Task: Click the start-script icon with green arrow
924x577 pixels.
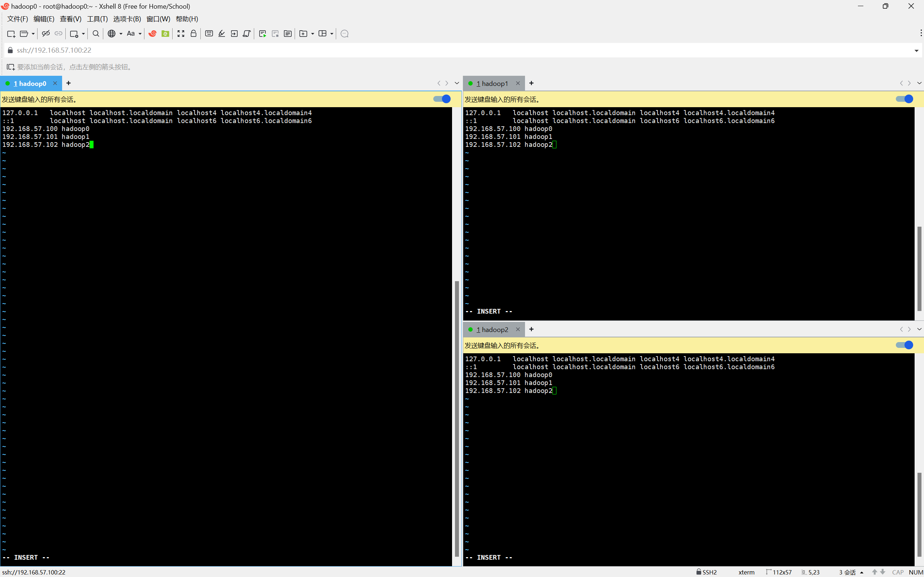Action: click(x=262, y=34)
